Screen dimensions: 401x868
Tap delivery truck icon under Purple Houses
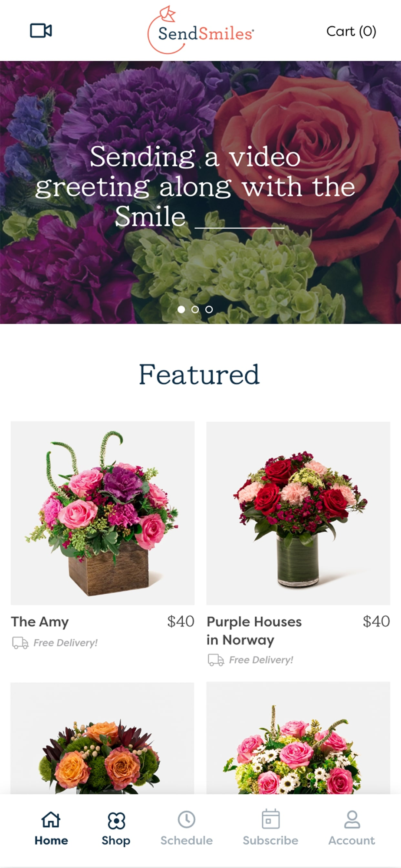(x=216, y=660)
